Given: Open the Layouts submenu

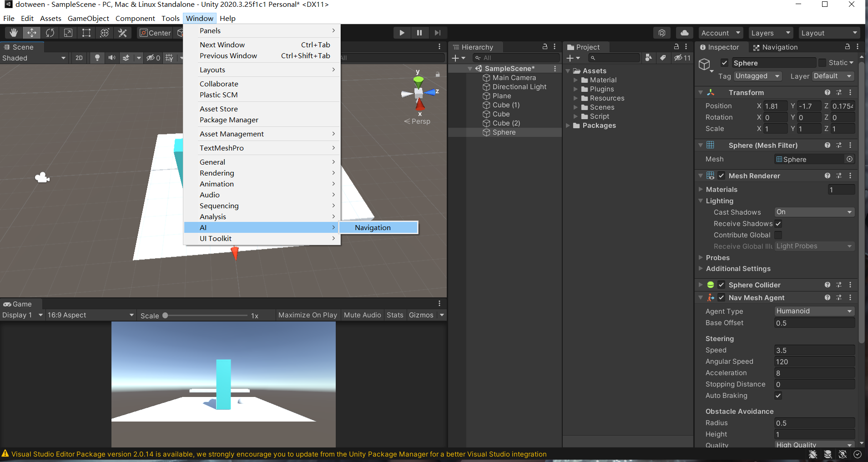Looking at the screenshot, I should coord(262,70).
